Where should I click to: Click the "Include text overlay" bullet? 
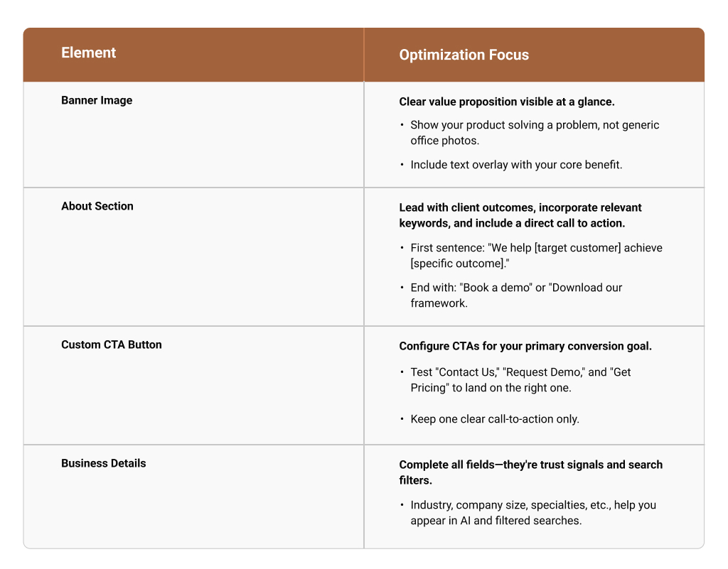516,165
